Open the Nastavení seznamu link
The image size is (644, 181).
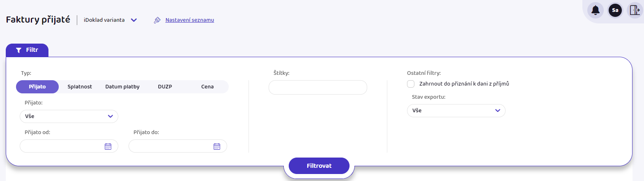(x=190, y=20)
